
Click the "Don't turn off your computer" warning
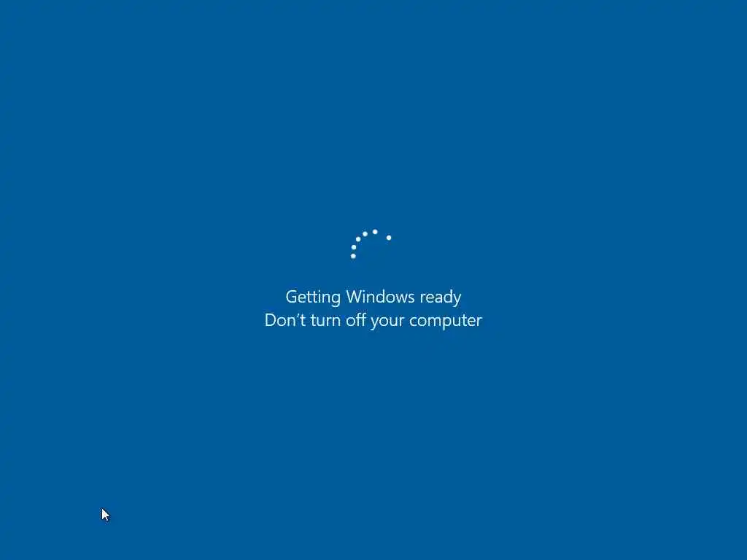[x=373, y=321]
